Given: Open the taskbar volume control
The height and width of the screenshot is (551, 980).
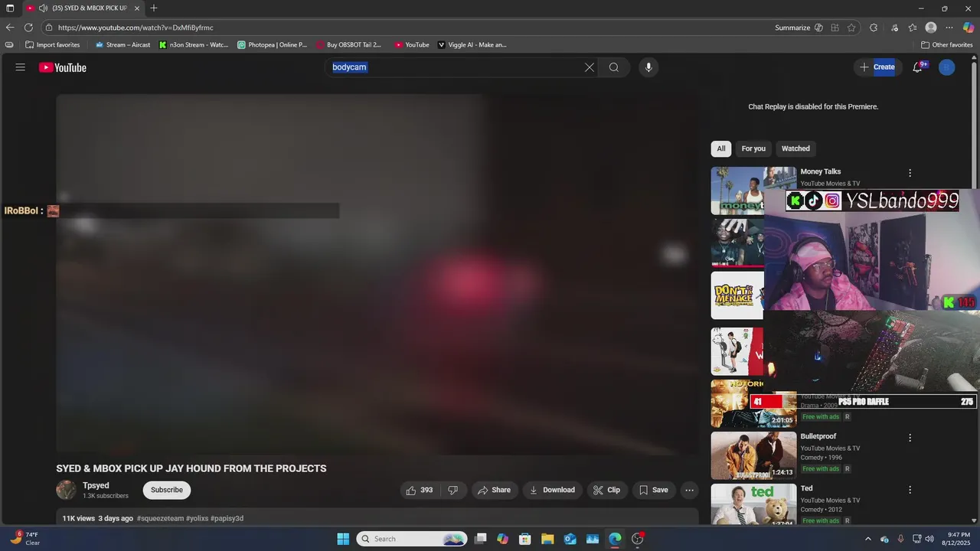Looking at the screenshot, I should (929, 539).
